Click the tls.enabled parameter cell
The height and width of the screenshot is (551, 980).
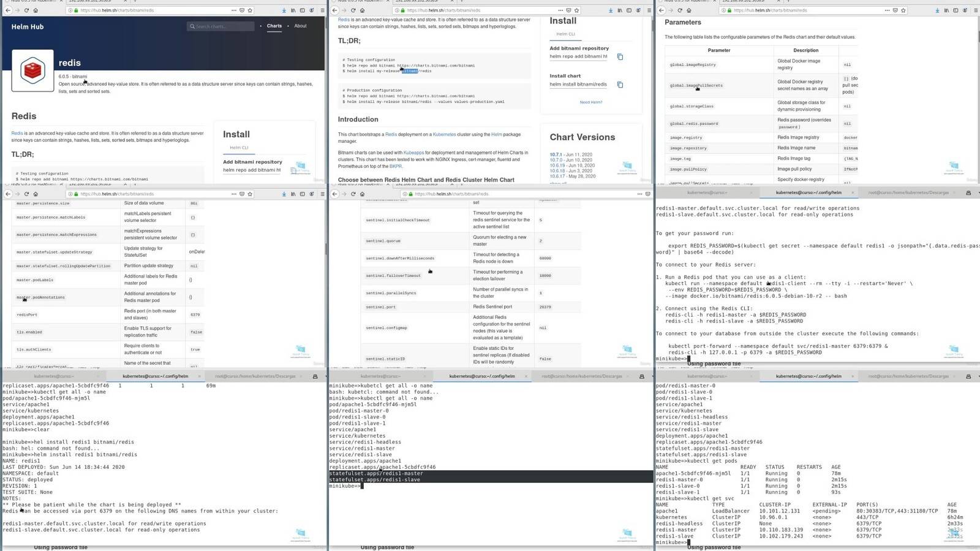[66, 332]
